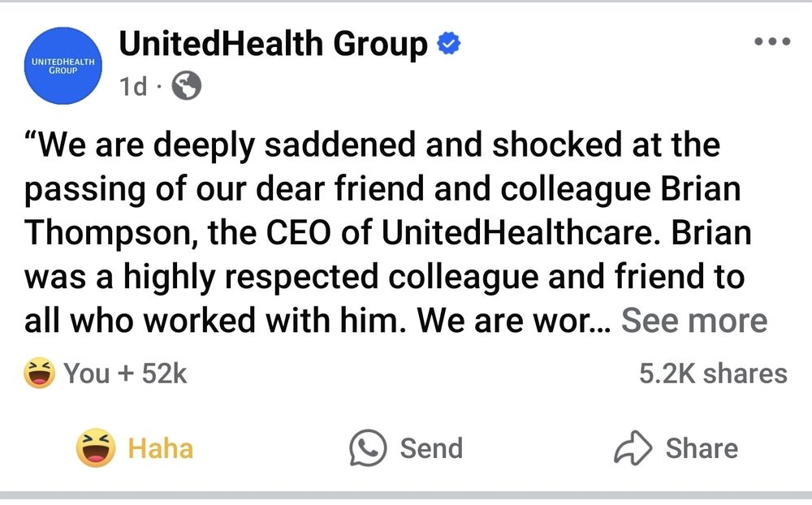Select the Share label
Screen dimensions: 812x505
coord(702,448)
